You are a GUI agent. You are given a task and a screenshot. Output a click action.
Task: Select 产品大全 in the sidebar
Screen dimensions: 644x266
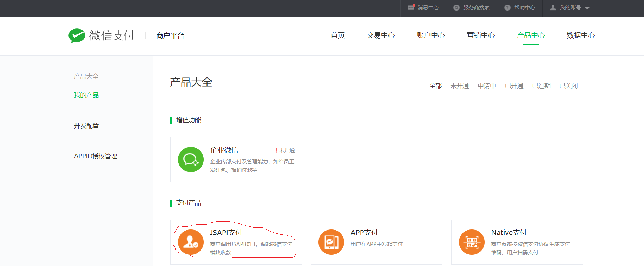86,77
